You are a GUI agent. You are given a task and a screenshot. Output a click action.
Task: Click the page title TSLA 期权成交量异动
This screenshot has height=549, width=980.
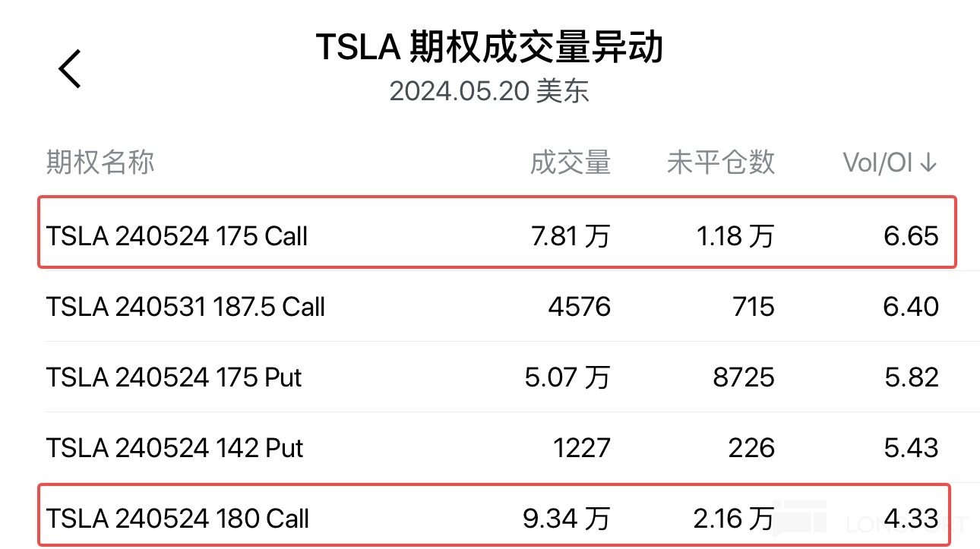(x=489, y=49)
